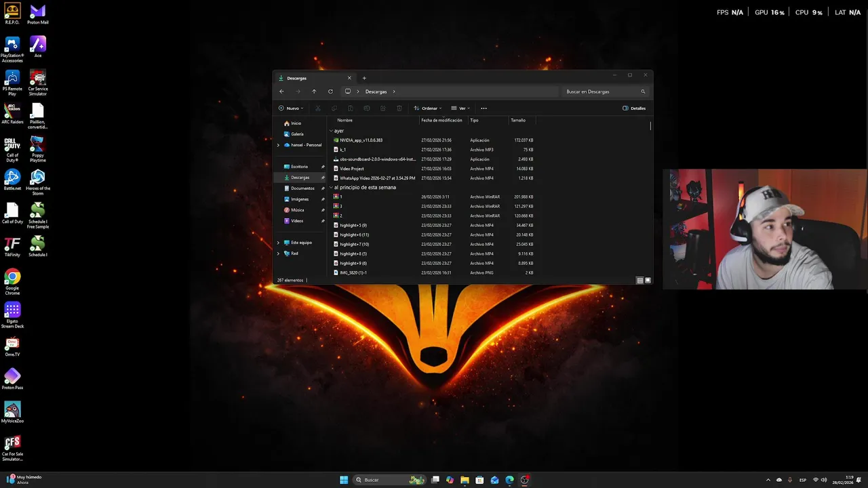
Task: Open R.E.P.O. desktop icon
Action: 12,14
